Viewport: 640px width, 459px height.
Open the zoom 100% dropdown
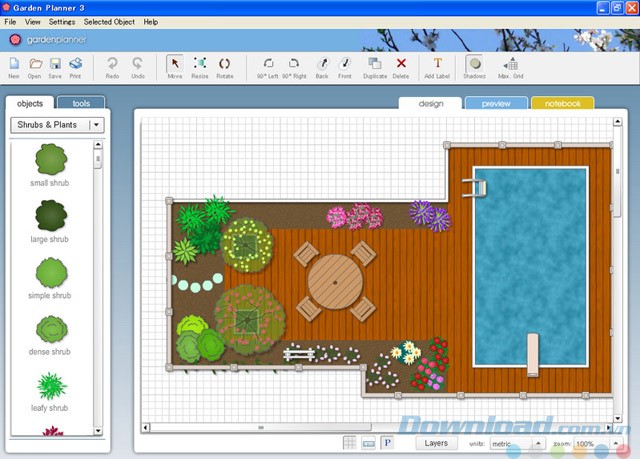pos(598,443)
